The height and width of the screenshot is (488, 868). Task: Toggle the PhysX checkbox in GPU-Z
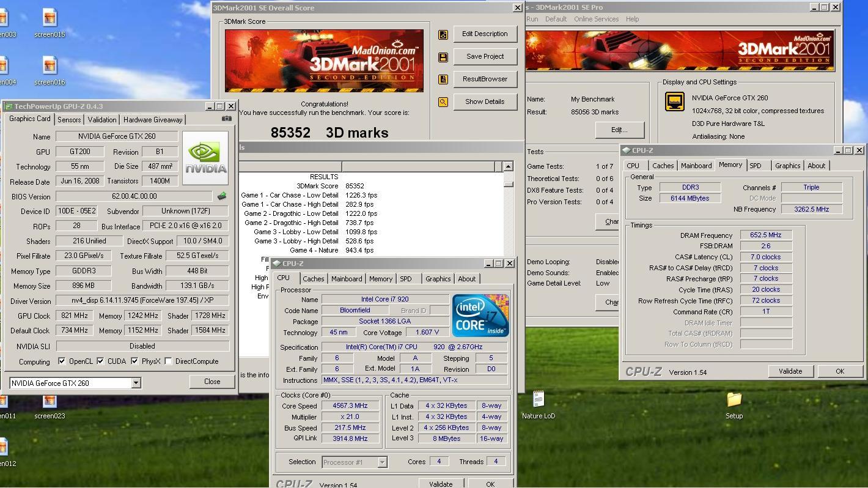[x=134, y=361]
